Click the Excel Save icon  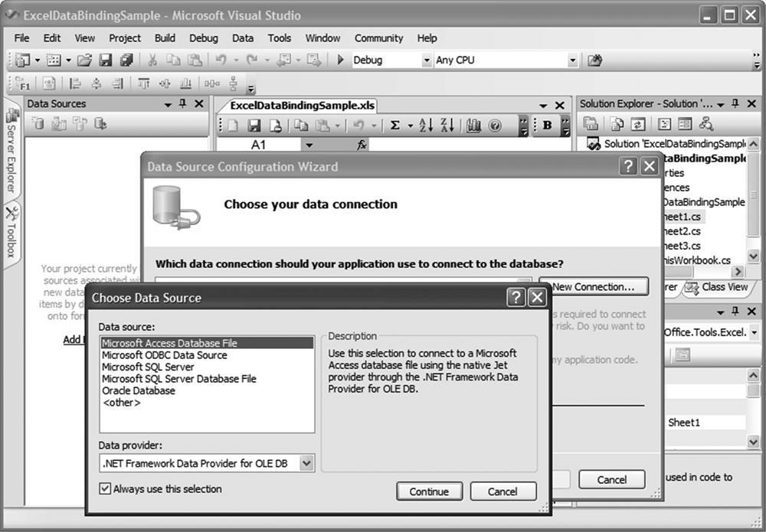pos(254,126)
